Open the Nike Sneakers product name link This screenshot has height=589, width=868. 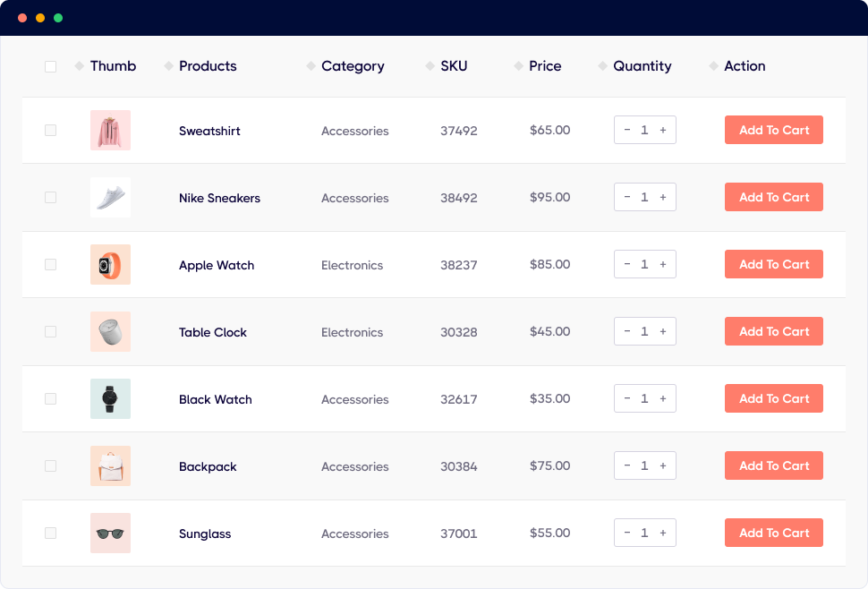click(x=219, y=198)
